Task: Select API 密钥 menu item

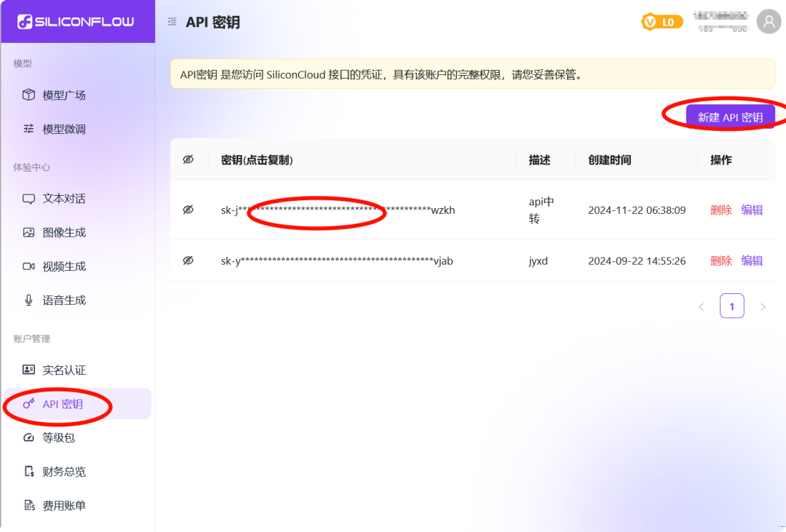Action: point(78,404)
